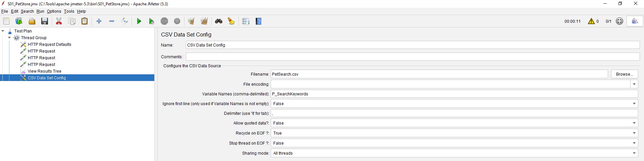Open the Tools menu
Viewport: 644px width, 161px height.
tap(69, 11)
